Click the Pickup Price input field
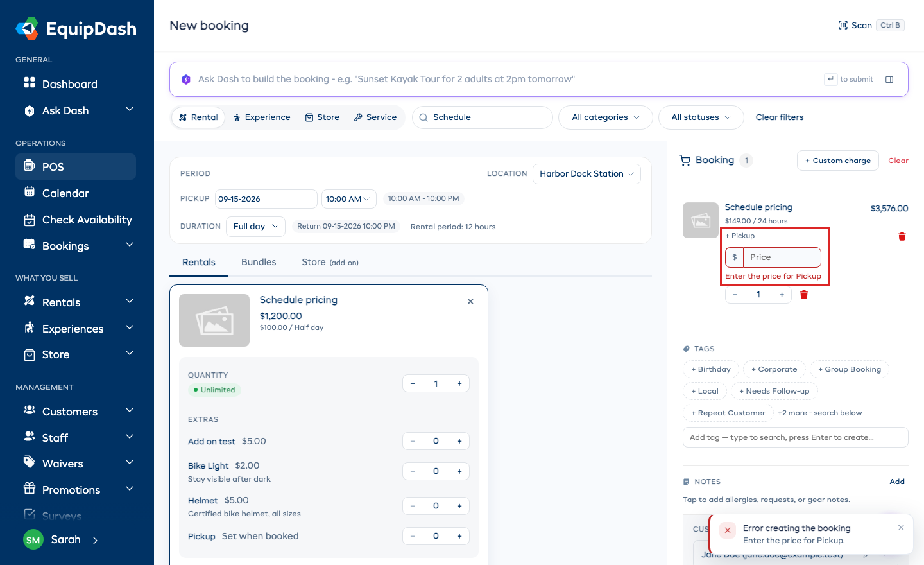This screenshot has height=565, width=924. tap(782, 257)
